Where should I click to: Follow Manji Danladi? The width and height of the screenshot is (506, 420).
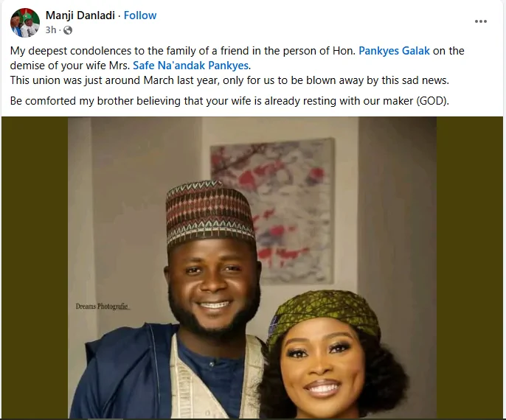click(140, 15)
